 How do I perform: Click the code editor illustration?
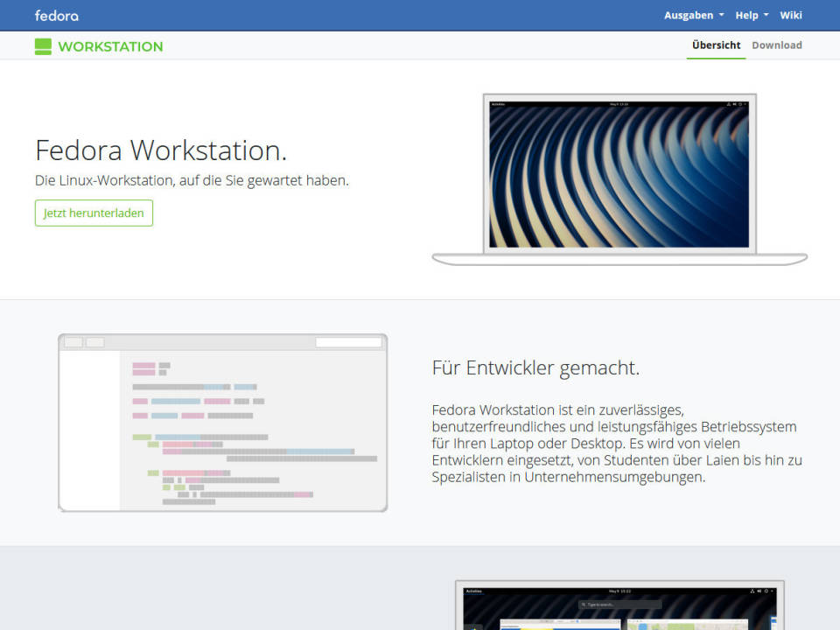point(223,423)
